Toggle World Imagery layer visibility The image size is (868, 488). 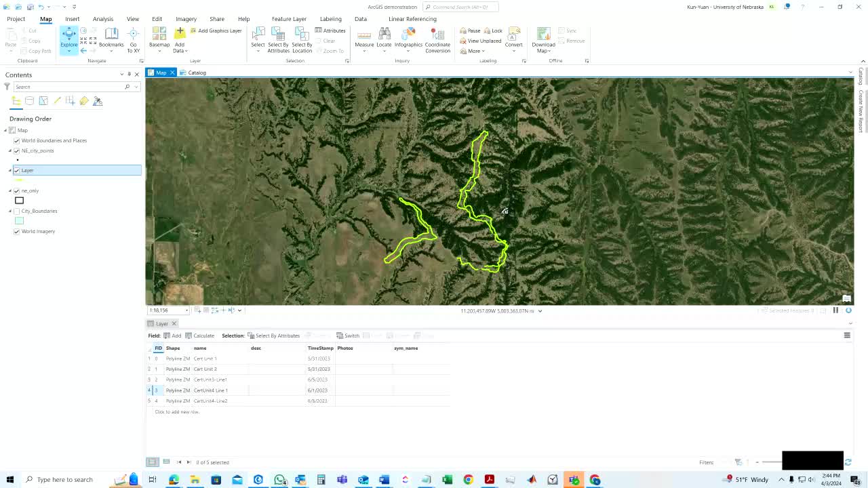tap(17, 231)
